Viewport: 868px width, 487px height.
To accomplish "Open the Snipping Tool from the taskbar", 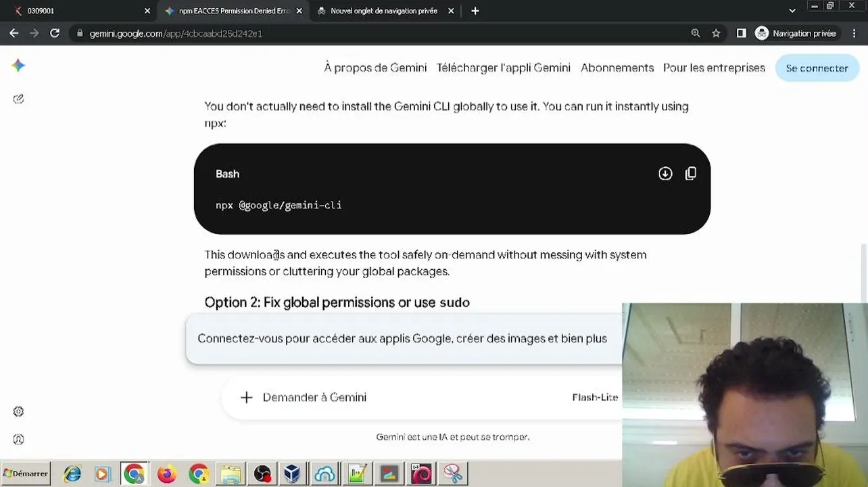I will tap(453, 473).
